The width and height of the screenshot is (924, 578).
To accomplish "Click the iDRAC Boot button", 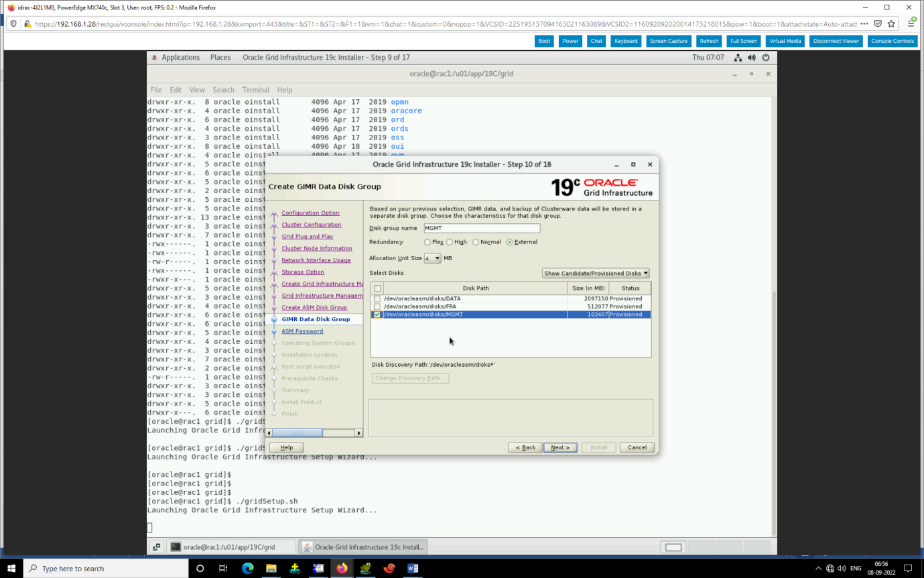I will tap(544, 41).
